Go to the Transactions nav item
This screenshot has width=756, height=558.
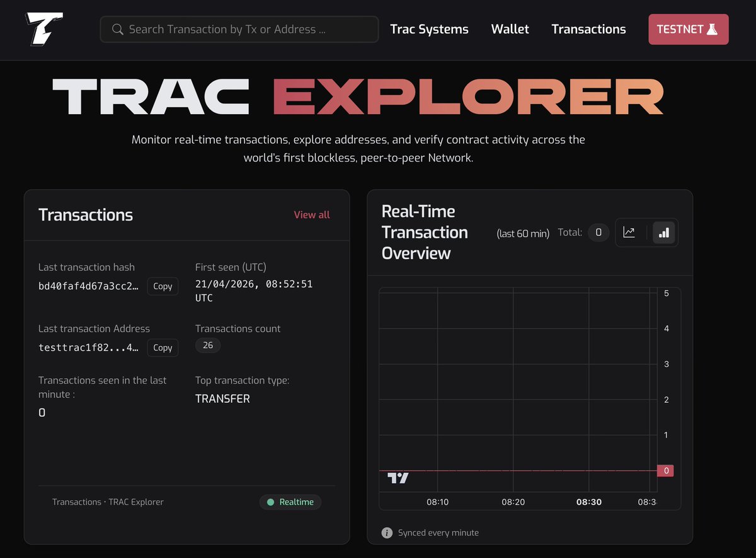click(588, 29)
